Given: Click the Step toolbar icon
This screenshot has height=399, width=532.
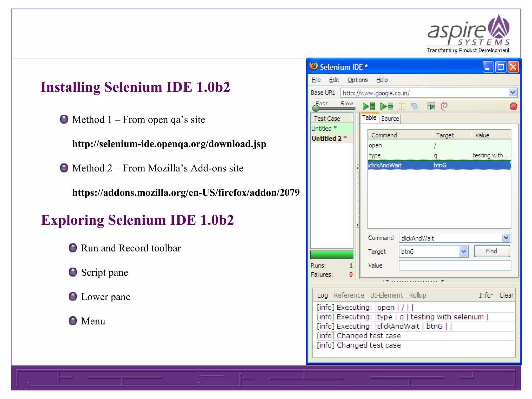Looking at the screenshot, I should coord(415,106).
